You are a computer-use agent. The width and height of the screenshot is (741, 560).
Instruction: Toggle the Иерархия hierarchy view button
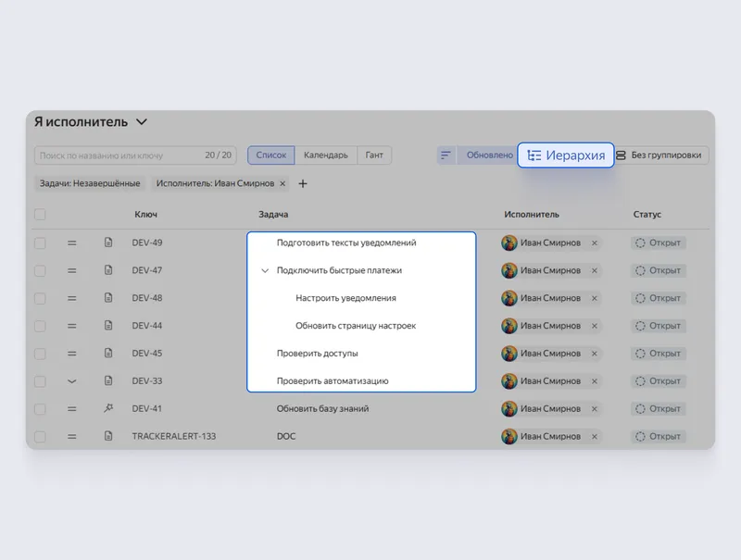pos(566,155)
